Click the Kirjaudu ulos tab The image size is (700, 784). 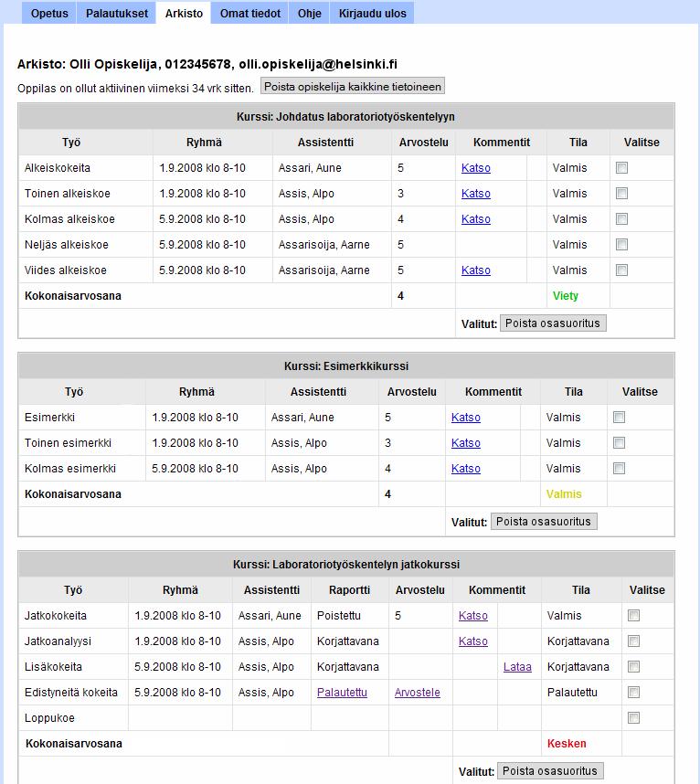point(373,14)
